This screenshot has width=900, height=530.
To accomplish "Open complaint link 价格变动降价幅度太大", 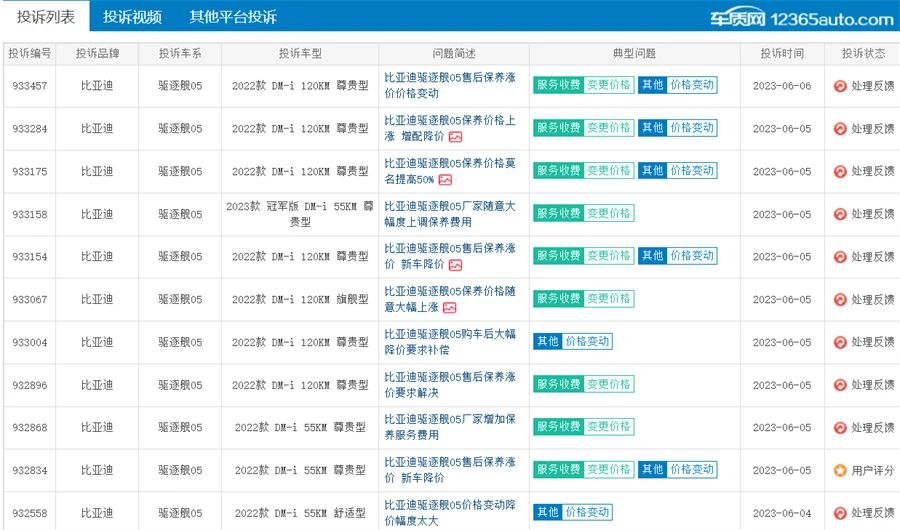I will (450, 512).
